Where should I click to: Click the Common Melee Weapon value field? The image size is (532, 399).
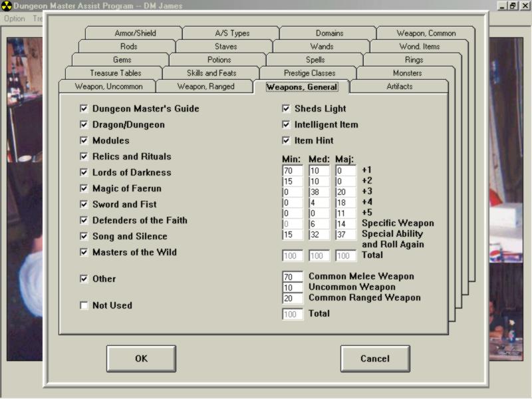click(293, 277)
